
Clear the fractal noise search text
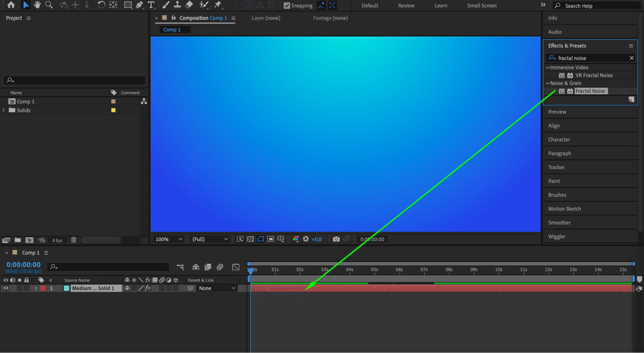(631, 58)
